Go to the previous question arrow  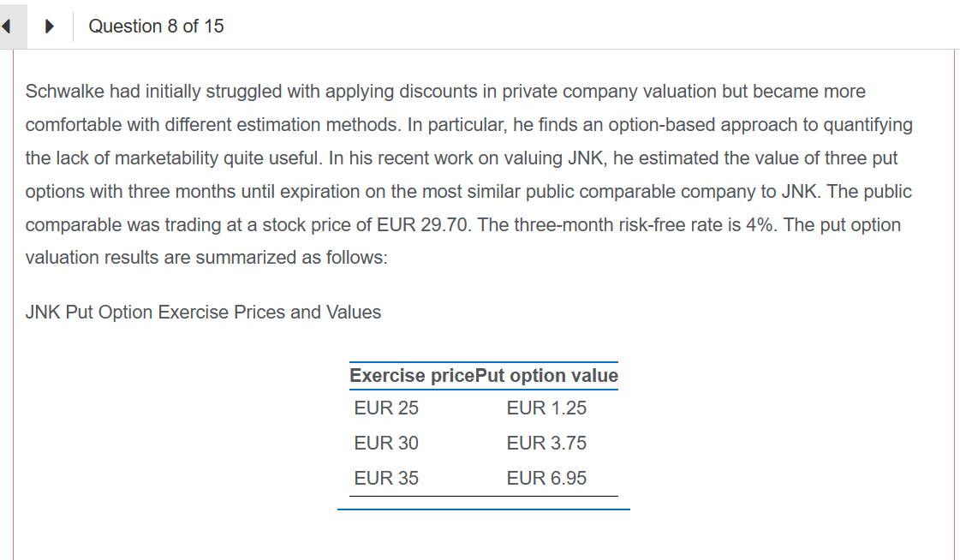pos(7,27)
